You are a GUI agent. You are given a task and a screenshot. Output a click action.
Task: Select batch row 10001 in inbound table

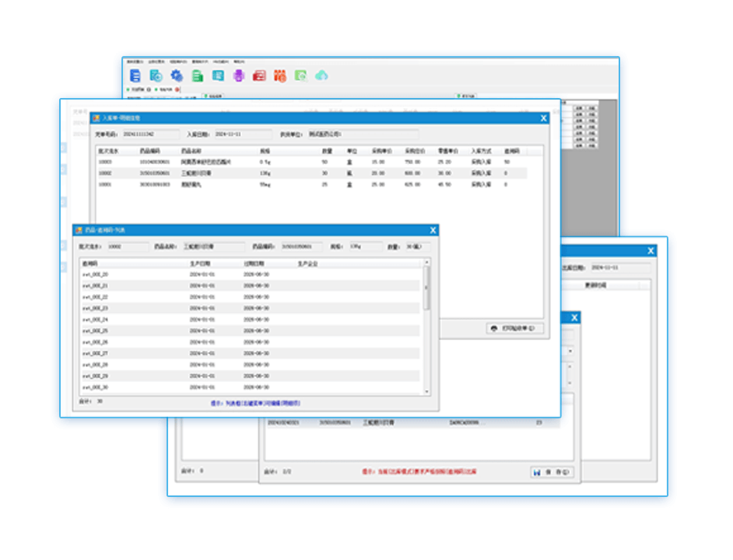click(233, 184)
